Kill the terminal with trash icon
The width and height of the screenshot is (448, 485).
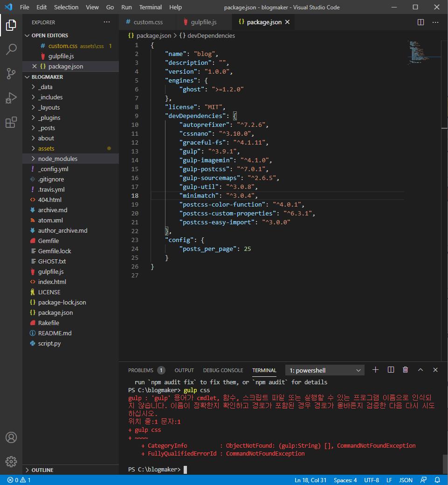point(405,370)
